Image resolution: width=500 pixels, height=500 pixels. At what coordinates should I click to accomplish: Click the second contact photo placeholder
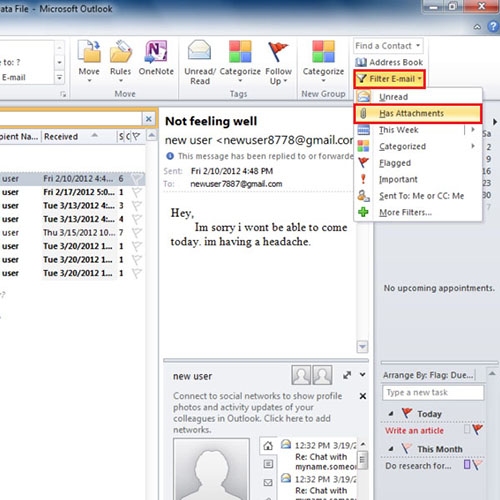point(322,375)
